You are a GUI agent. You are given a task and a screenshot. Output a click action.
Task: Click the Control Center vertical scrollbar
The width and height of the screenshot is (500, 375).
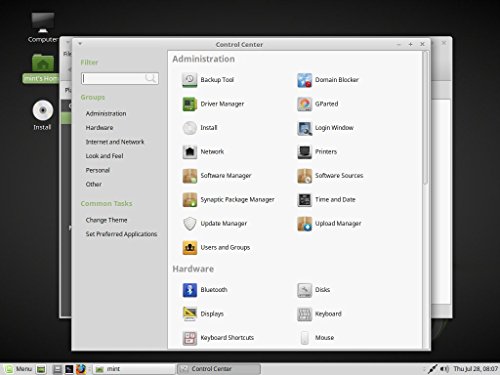[425, 118]
